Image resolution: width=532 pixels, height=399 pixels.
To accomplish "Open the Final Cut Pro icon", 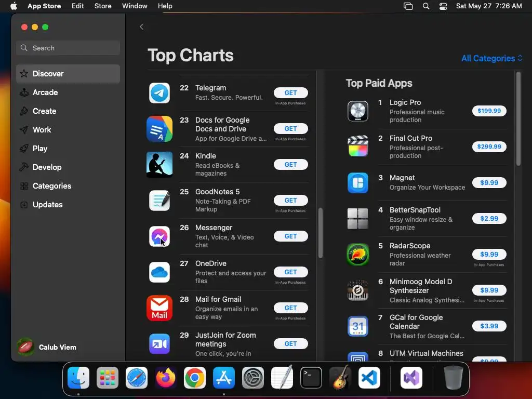I will [x=358, y=146].
